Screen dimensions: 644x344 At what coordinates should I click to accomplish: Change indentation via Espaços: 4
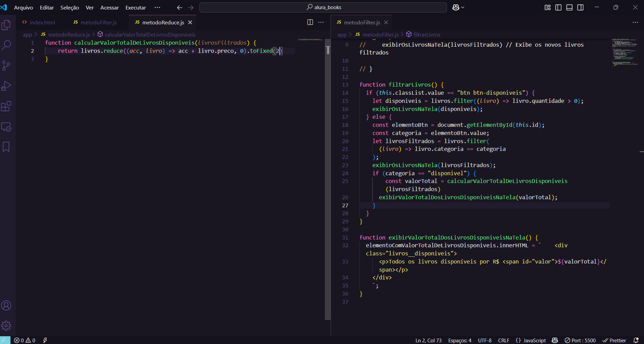tap(459, 340)
